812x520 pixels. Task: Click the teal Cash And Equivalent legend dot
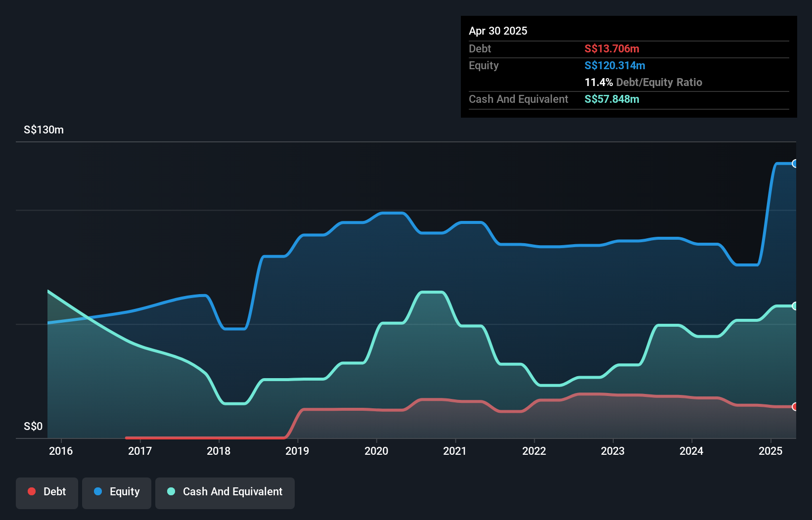click(170, 491)
